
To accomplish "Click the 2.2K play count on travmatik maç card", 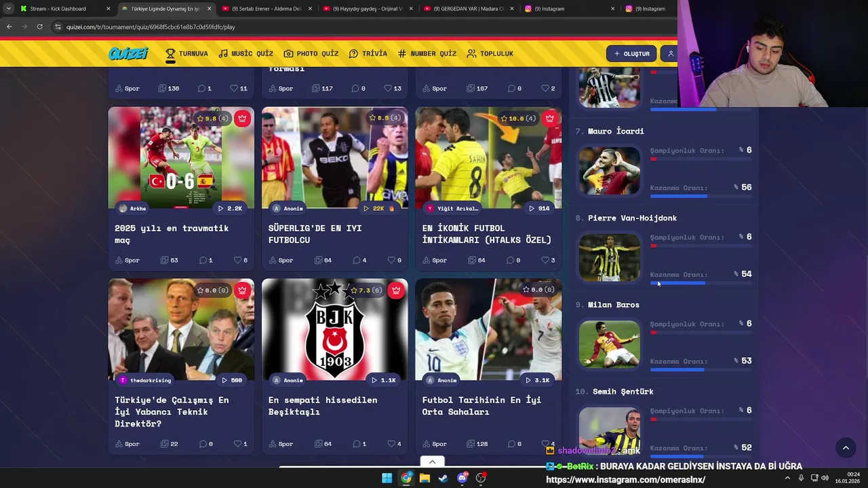I will click(x=230, y=208).
